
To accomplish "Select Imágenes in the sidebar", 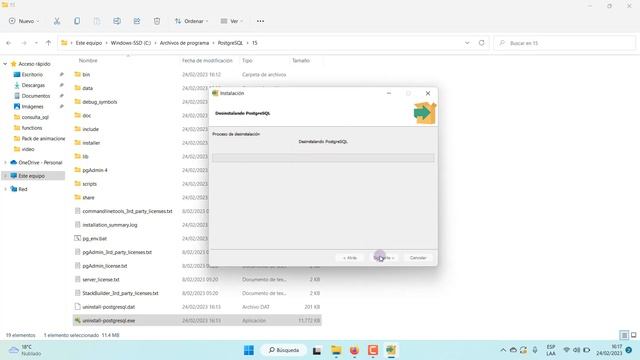I will 32,107.
